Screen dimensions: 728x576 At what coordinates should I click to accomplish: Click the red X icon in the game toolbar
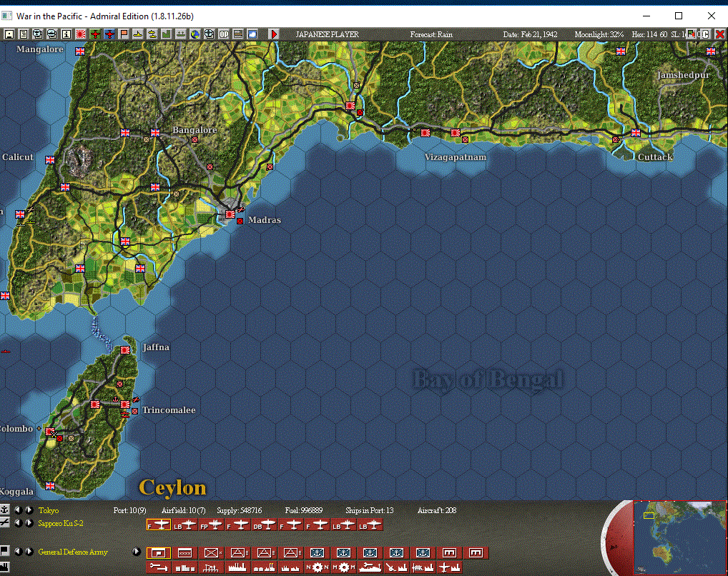(720, 34)
